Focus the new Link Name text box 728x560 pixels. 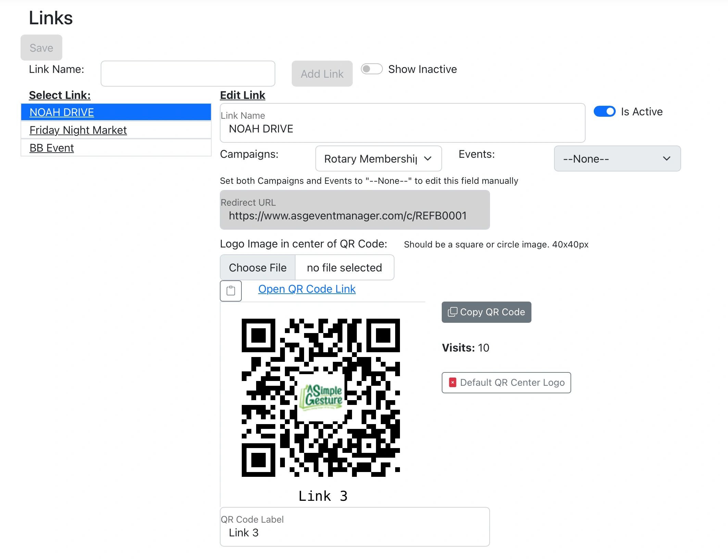point(188,74)
